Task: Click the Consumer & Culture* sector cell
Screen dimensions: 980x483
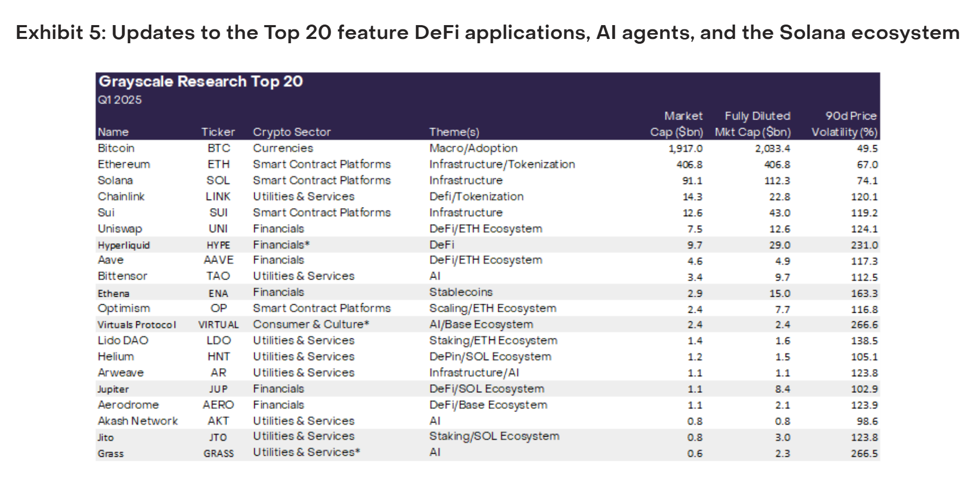Action: tap(311, 324)
